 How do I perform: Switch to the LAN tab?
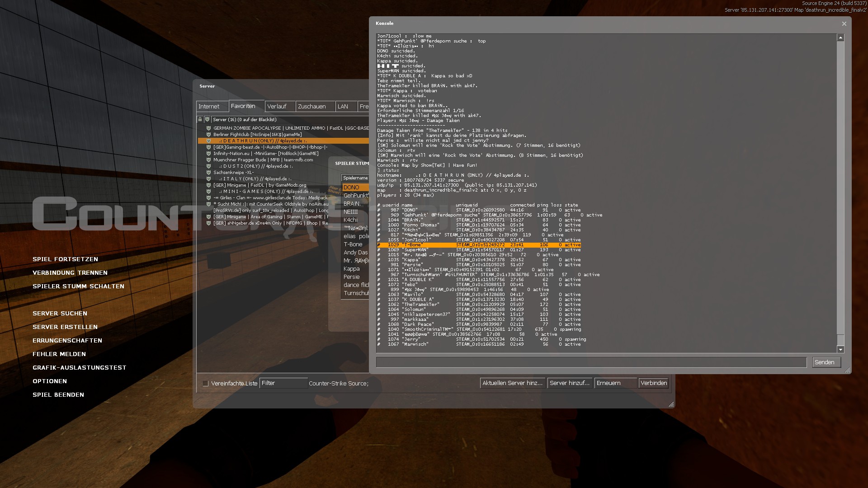(346, 107)
